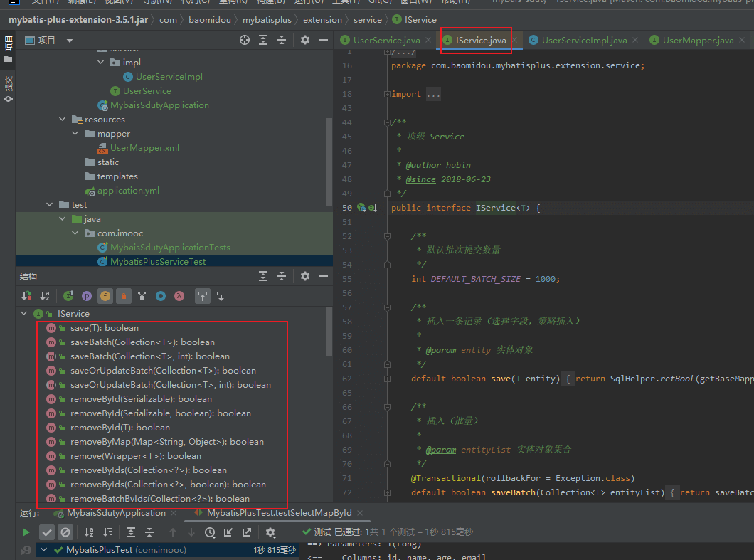Screen dimensions: 754x560
Task: Collapse all nodes in the Project panel
Action: pos(282,40)
